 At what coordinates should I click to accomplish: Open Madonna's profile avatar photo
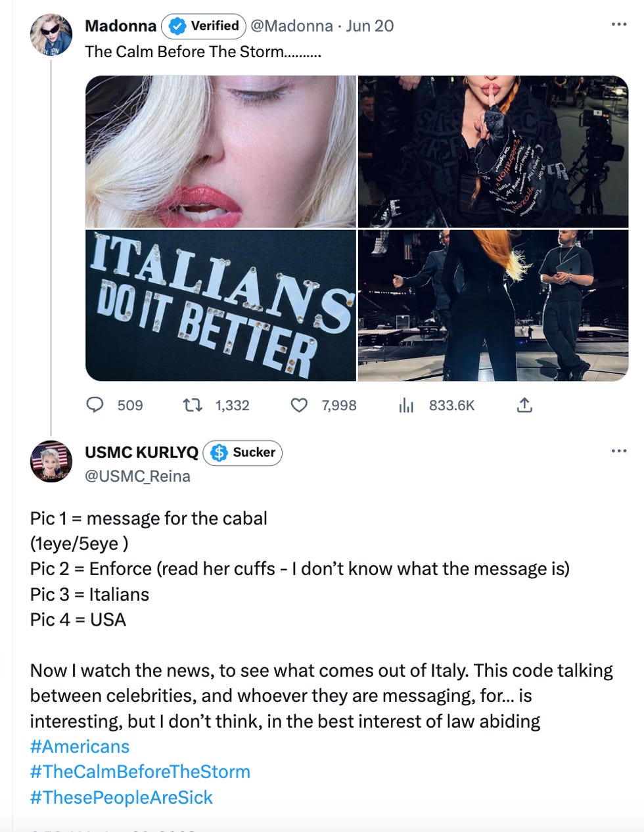pyautogui.click(x=53, y=30)
